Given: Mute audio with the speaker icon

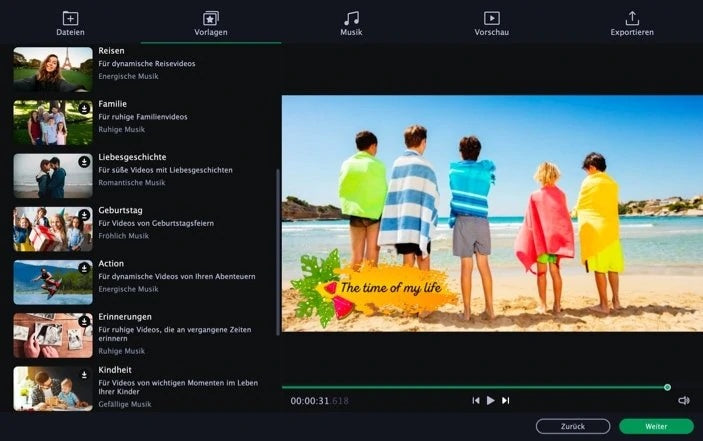Looking at the screenshot, I should 684,400.
